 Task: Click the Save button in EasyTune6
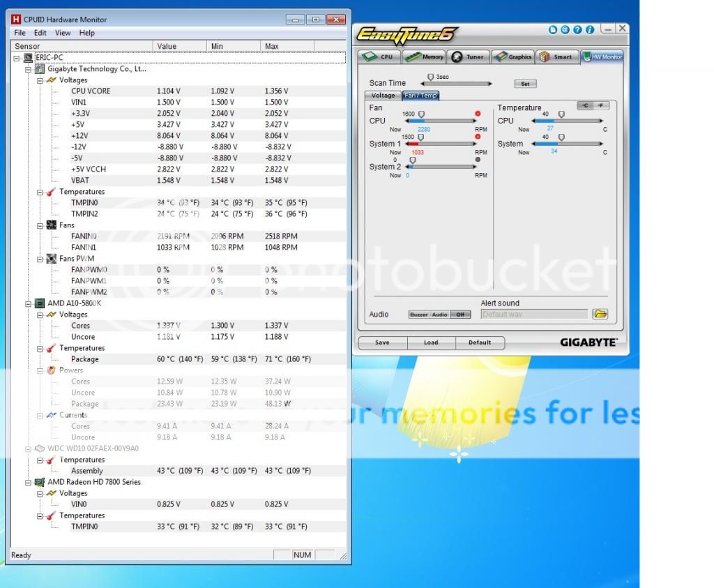383,342
